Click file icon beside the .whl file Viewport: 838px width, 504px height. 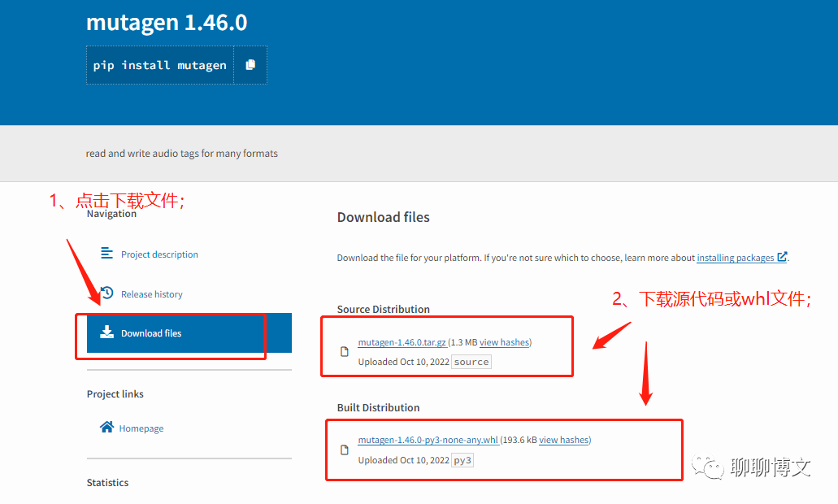click(345, 450)
